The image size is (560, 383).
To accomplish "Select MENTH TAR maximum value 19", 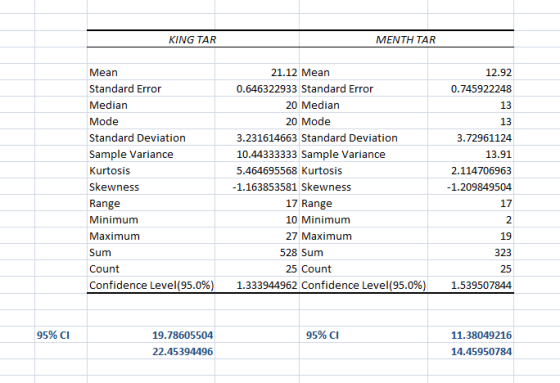I will pyautogui.click(x=506, y=236).
